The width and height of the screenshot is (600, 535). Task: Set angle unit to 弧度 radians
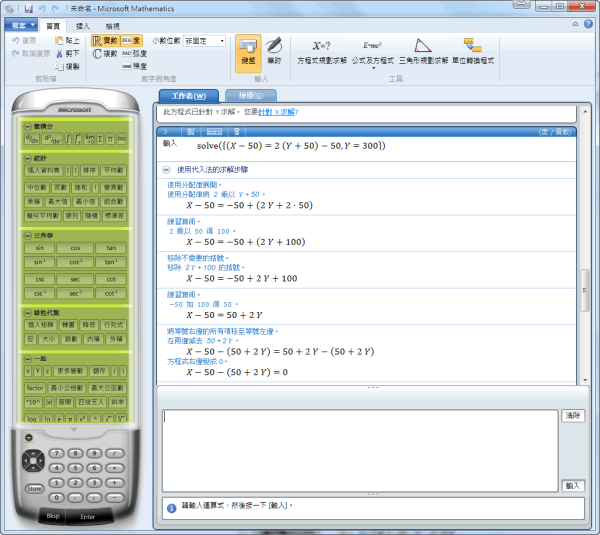(x=134, y=54)
